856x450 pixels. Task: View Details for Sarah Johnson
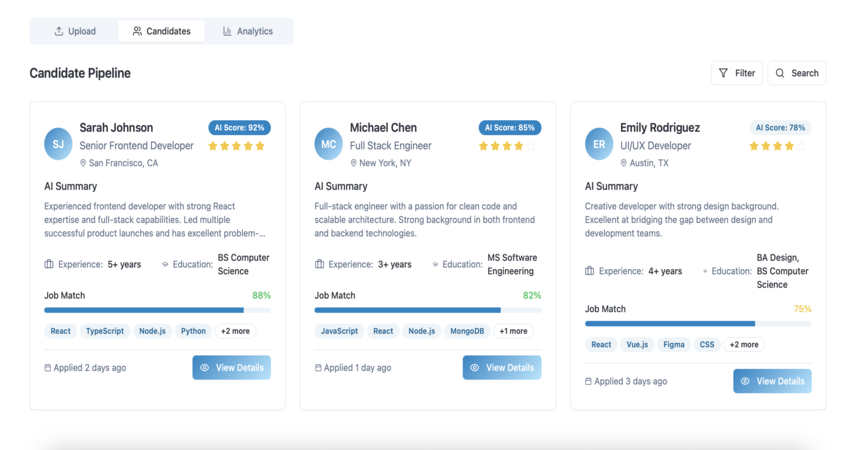231,368
